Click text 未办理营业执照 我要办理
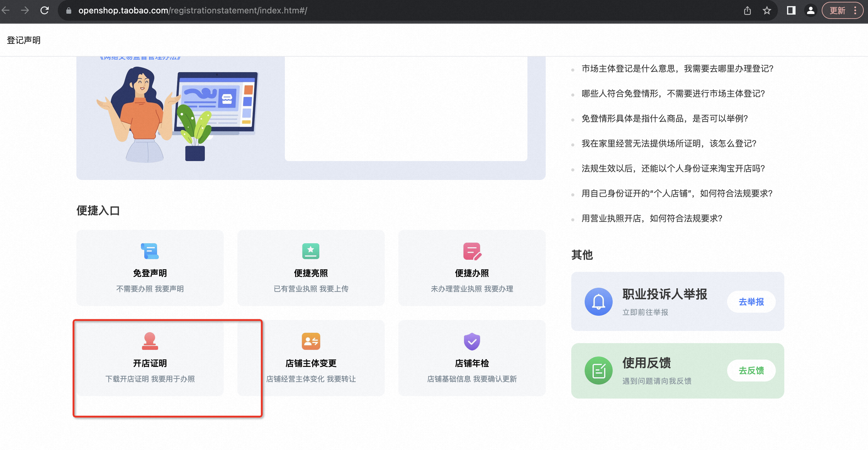The height and width of the screenshot is (450, 868). pyautogui.click(x=472, y=289)
